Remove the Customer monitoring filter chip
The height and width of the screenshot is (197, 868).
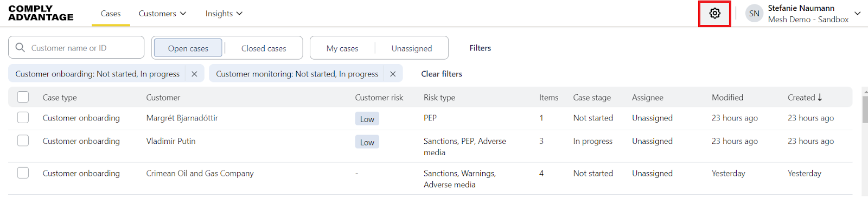click(393, 74)
